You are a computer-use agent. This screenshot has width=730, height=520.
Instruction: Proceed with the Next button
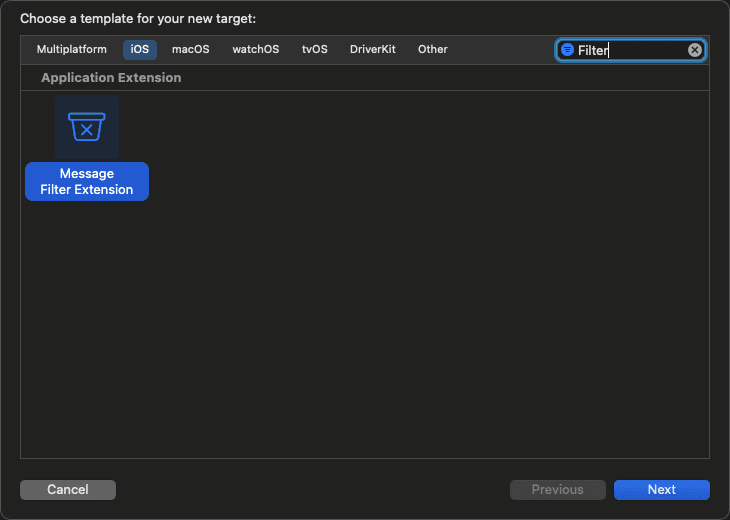662,490
